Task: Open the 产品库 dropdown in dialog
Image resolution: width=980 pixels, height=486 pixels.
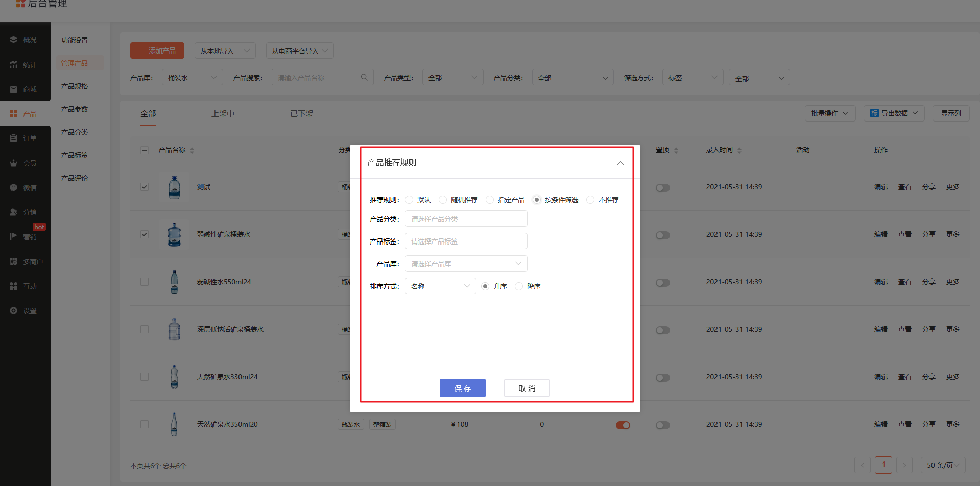Action: point(466,263)
